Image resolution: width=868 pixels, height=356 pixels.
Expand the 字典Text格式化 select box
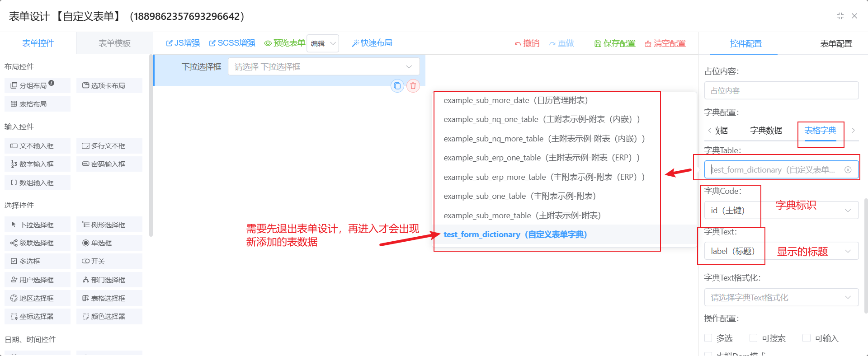(781, 298)
